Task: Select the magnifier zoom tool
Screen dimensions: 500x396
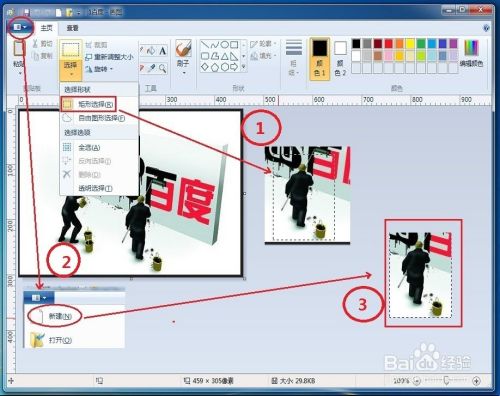Action: pos(162,68)
